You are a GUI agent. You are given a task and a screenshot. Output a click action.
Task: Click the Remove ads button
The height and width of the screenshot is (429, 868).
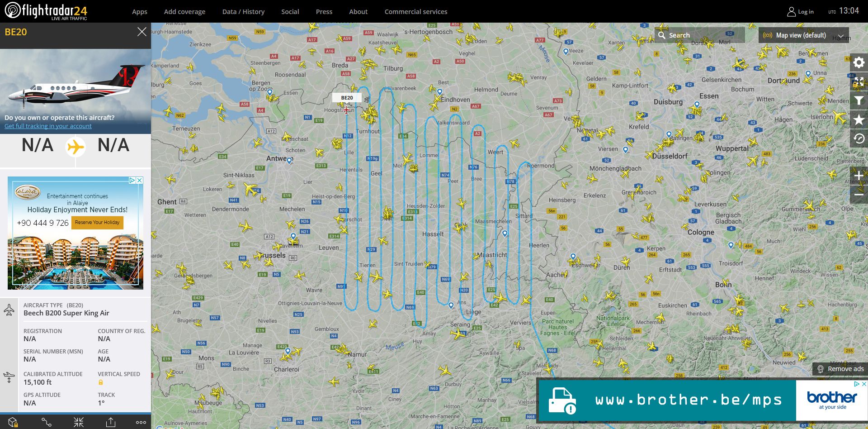[x=840, y=369]
